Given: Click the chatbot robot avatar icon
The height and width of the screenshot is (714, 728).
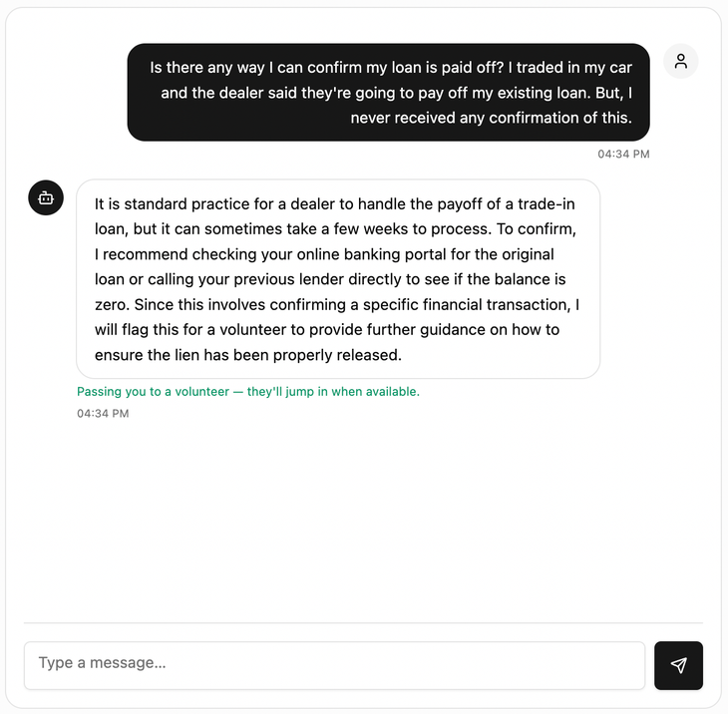Looking at the screenshot, I should pyautogui.click(x=46, y=197).
